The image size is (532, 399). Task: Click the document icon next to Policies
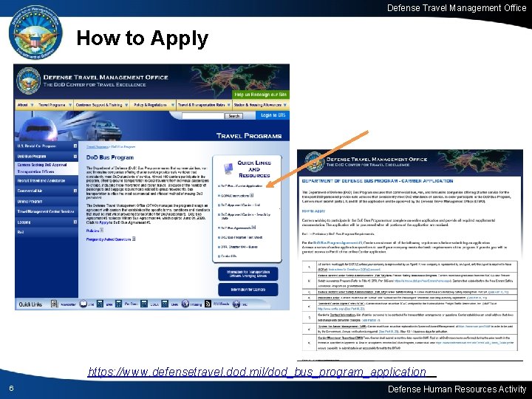click(102, 230)
